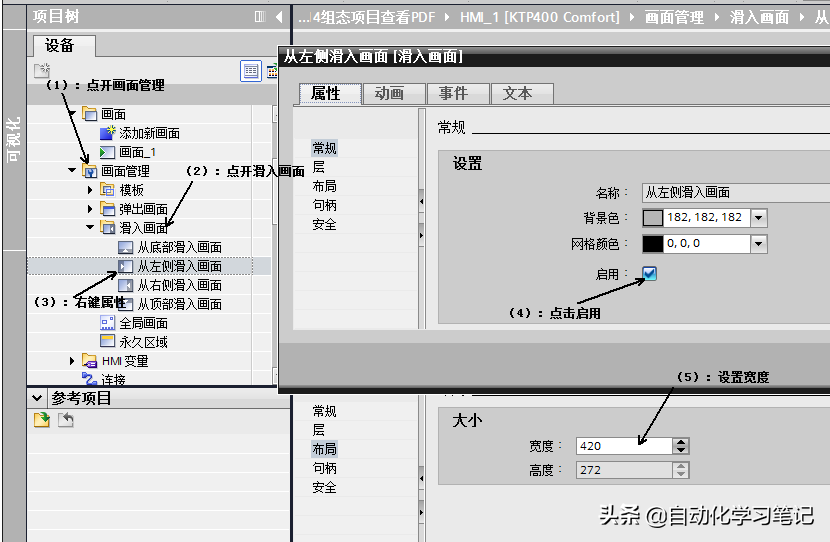830x542 pixels.
Task: Switch to the 动画 tab
Action: (394, 94)
